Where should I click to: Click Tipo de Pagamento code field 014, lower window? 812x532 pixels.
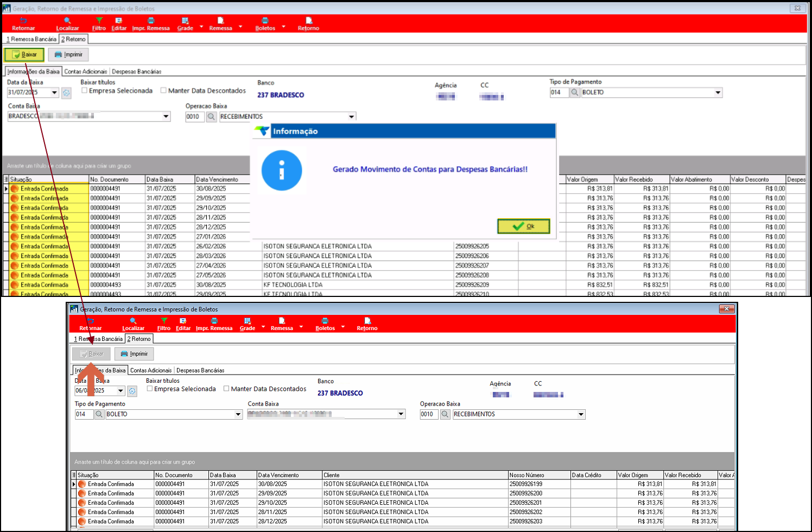(x=84, y=414)
